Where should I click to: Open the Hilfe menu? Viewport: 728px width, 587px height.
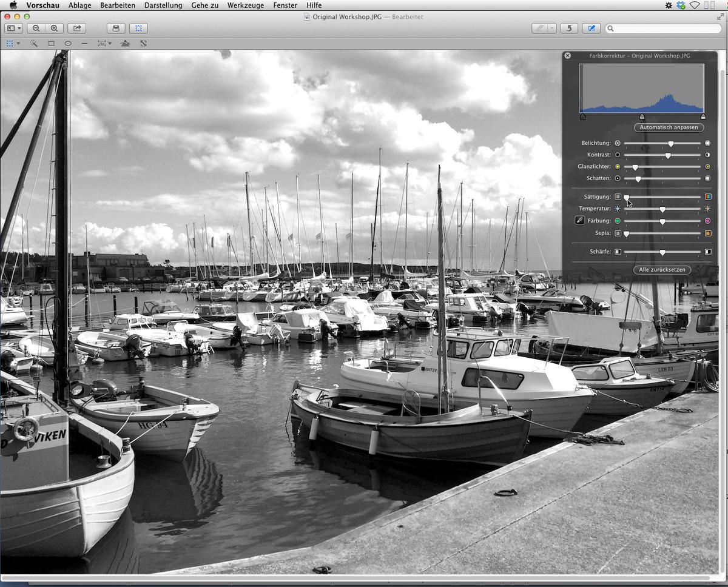[x=314, y=5]
